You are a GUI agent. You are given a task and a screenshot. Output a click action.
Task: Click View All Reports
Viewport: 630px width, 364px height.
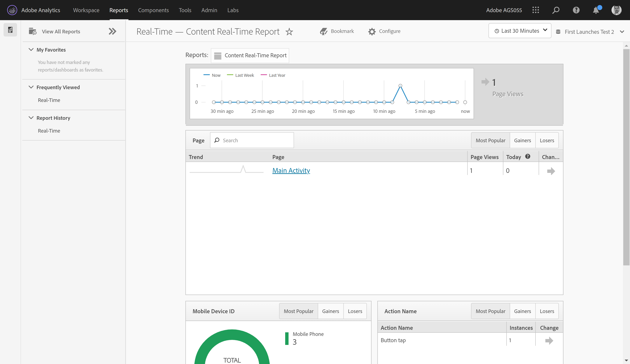(x=61, y=31)
